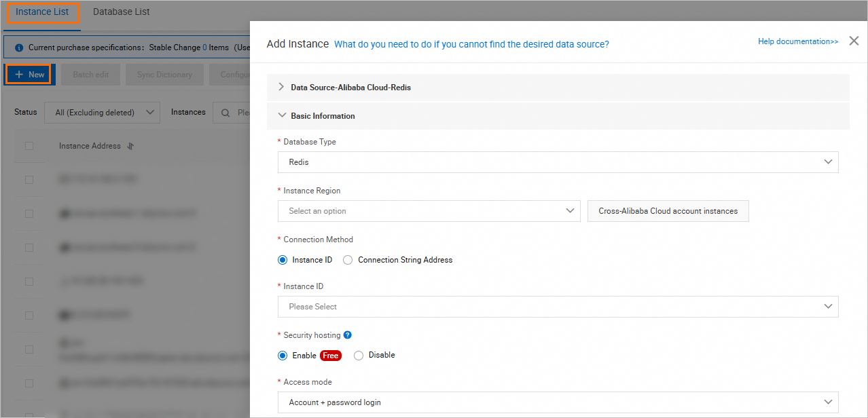Switch to the Instance List tab
Viewport: 868px width, 418px height.
coord(42,12)
